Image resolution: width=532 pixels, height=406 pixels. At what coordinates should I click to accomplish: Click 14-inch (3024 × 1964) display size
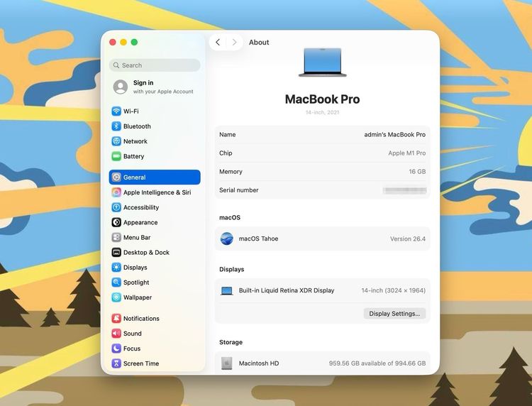click(x=393, y=290)
